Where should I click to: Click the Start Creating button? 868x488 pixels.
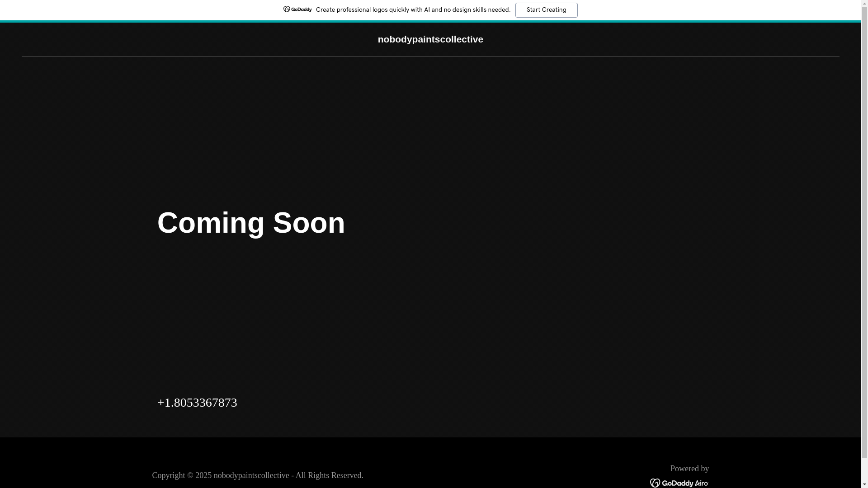(x=546, y=10)
